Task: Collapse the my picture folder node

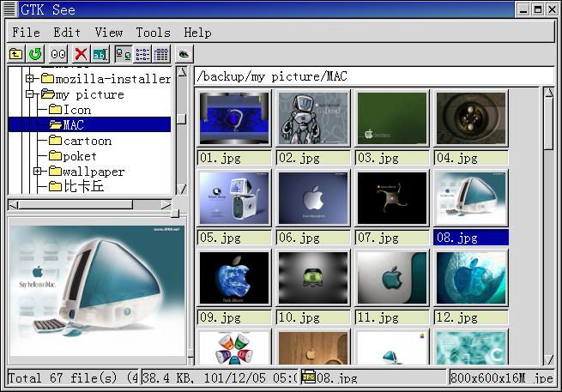Action: pyautogui.click(x=30, y=93)
